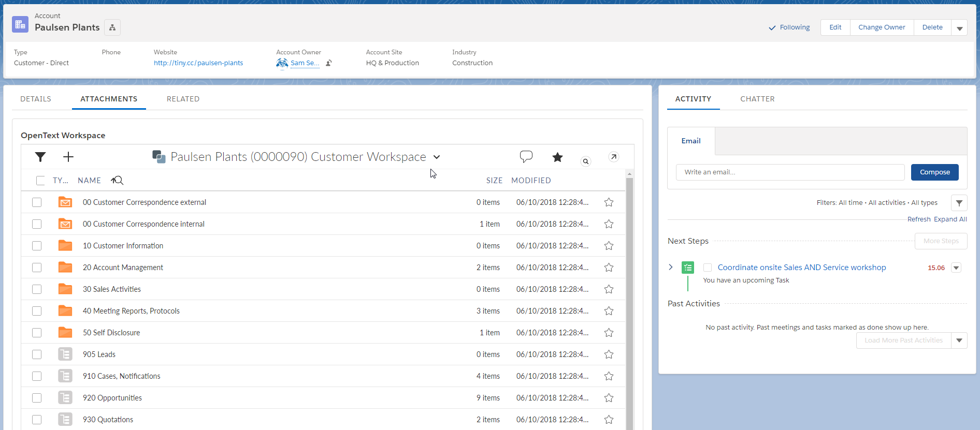Expand the Coordinate onsite workshop task details chevron
The width and height of the screenshot is (980, 430).
[671, 267]
